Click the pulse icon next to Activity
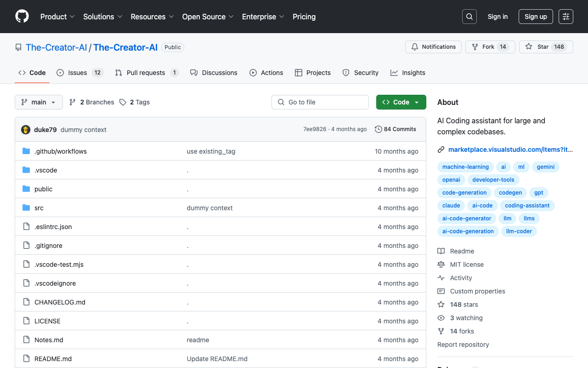Image resolution: width=588 pixels, height=368 pixels. click(441, 278)
